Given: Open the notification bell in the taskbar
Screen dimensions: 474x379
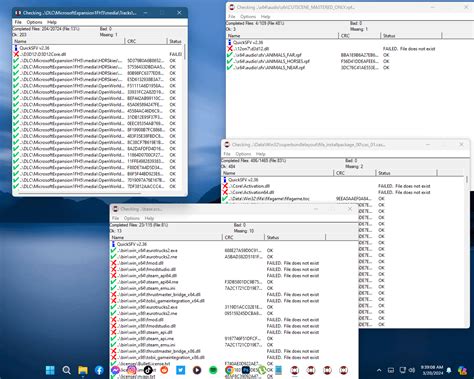Looking at the screenshot, I should [x=449, y=370].
